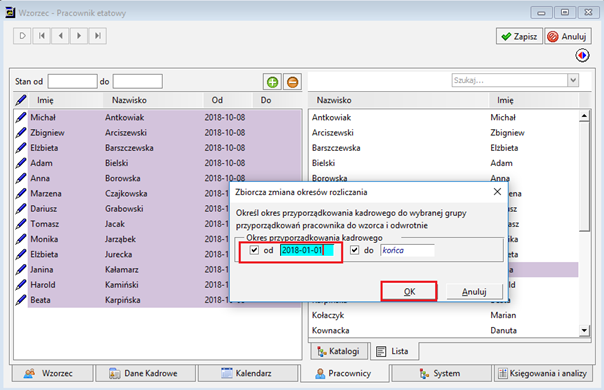This screenshot has width=604, height=390.
Task: Click the red-blue round icon under Anuluj
Action: click(x=582, y=55)
